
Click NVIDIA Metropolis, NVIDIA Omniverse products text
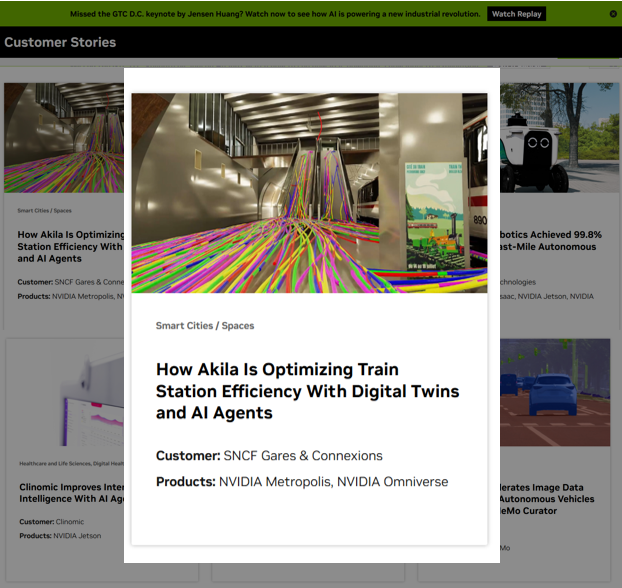(333, 482)
